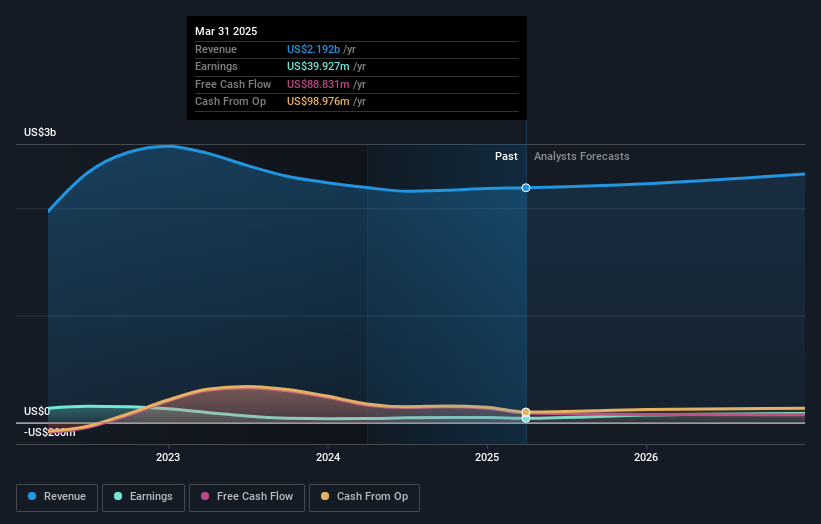This screenshot has width=821, height=524.
Task: Select the 2023 x-axis label
Action: click(x=168, y=457)
